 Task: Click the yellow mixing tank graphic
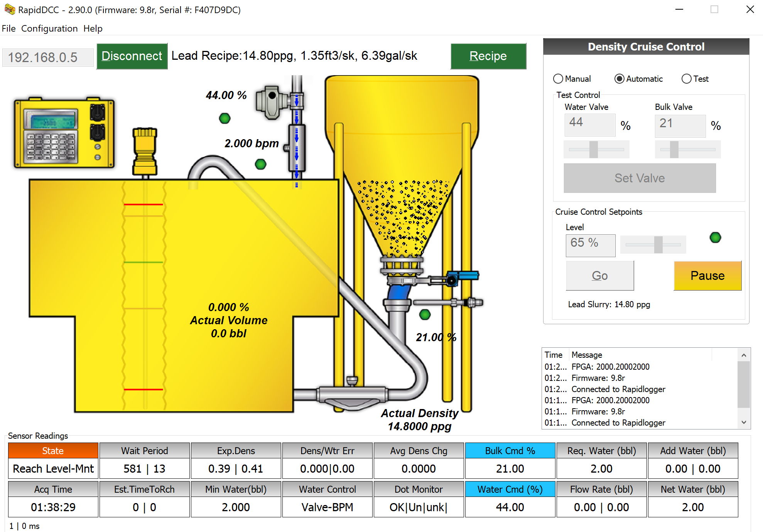pyautogui.click(x=184, y=295)
